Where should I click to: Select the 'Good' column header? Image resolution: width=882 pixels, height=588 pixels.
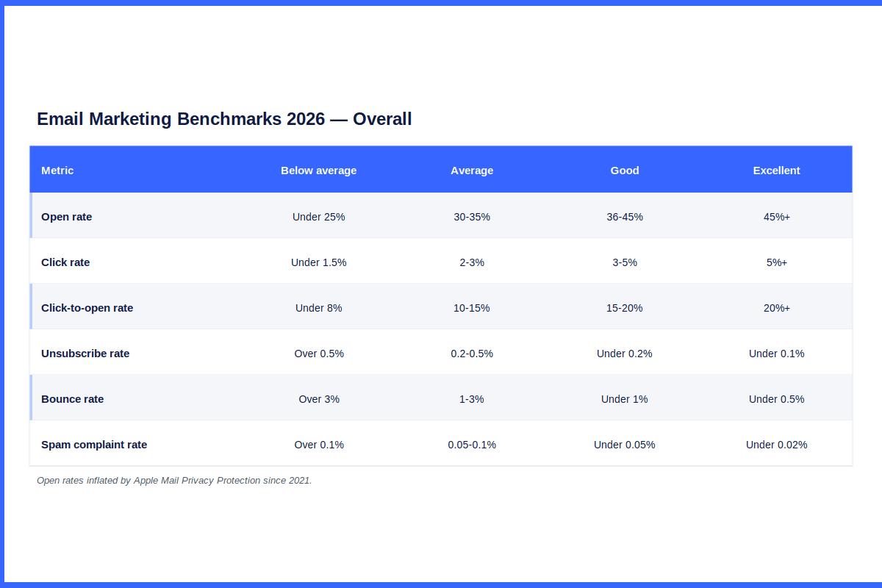click(x=625, y=171)
